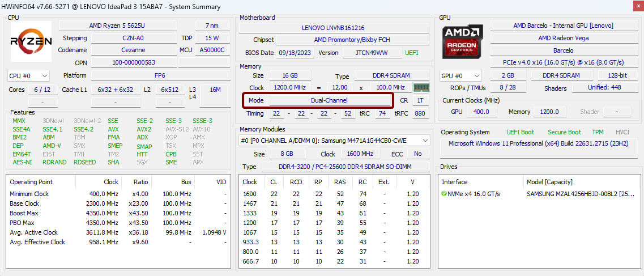Select the 1T command rate field
This screenshot has width=644, height=276.
pyautogui.click(x=420, y=100)
